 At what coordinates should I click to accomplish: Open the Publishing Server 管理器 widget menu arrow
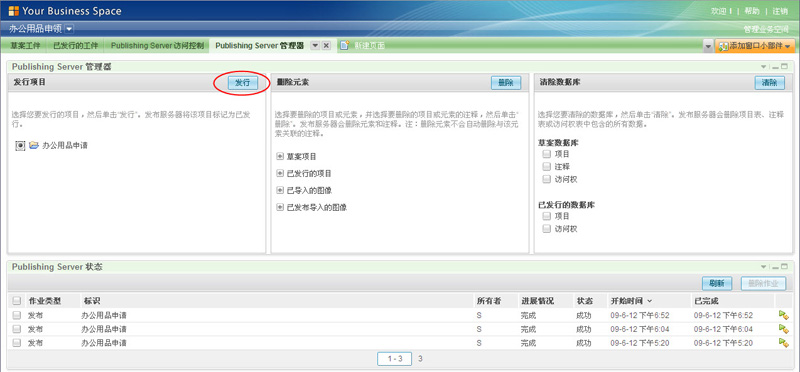click(764, 67)
